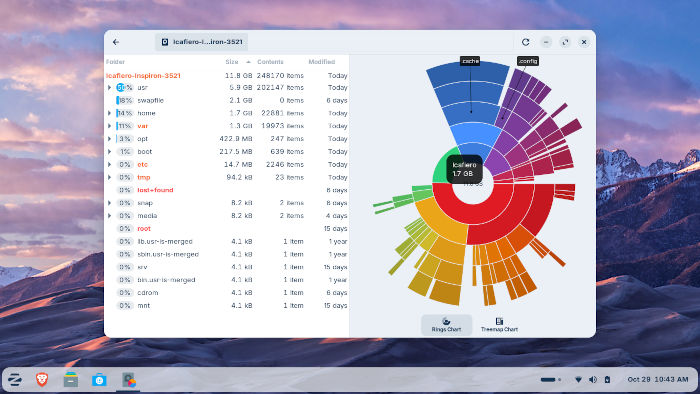Click the 217.5 MB size cell
This screenshot has width=700, height=394.
click(x=236, y=152)
